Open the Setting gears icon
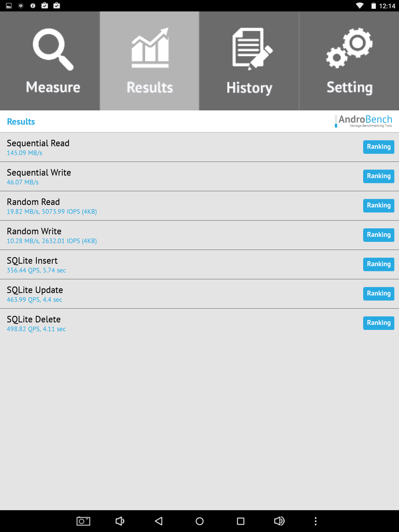399x532 pixels. [x=349, y=48]
